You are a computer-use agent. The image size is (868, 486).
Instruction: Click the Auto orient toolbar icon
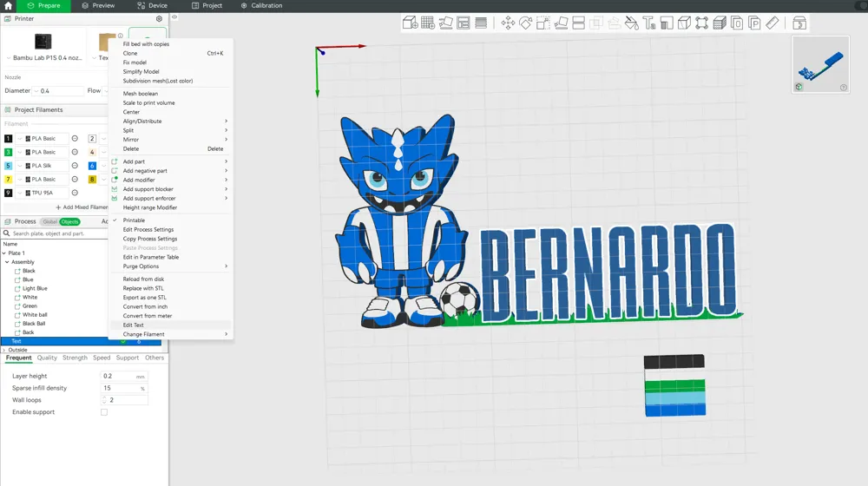[445, 23]
